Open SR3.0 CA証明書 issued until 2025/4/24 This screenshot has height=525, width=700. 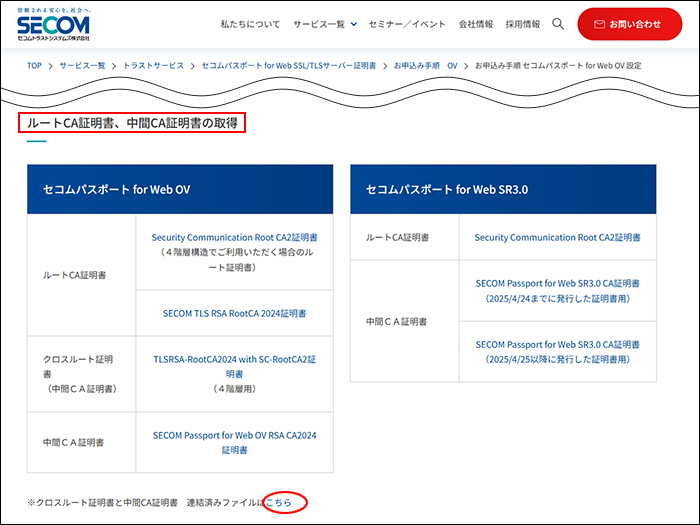click(557, 291)
